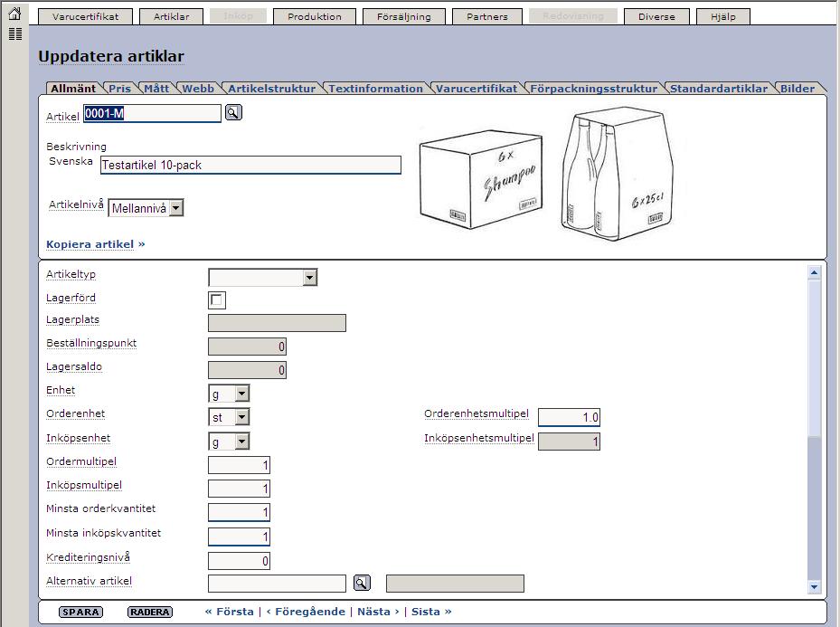The image size is (840, 627).
Task: Go to Föregående record link
Action: tap(306, 612)
